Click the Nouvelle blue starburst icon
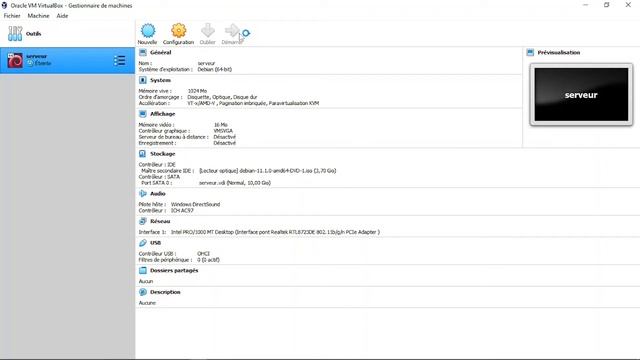Screen dimensions: 640x360 (148, 31)
